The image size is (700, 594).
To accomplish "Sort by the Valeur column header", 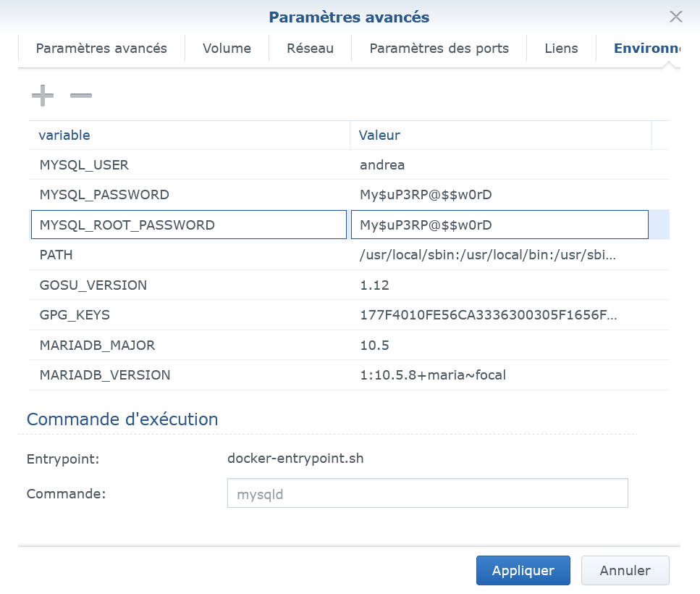I will pos(499,135).
